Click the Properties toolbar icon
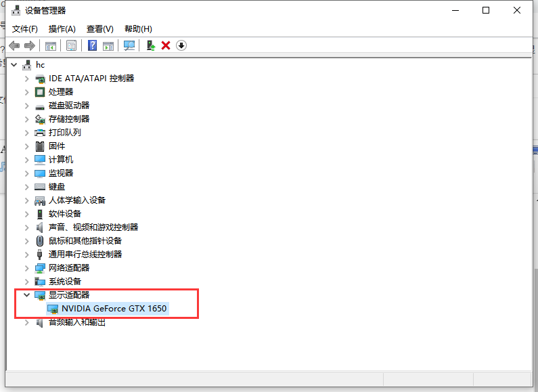538x392 pixels. click(71, 45)
